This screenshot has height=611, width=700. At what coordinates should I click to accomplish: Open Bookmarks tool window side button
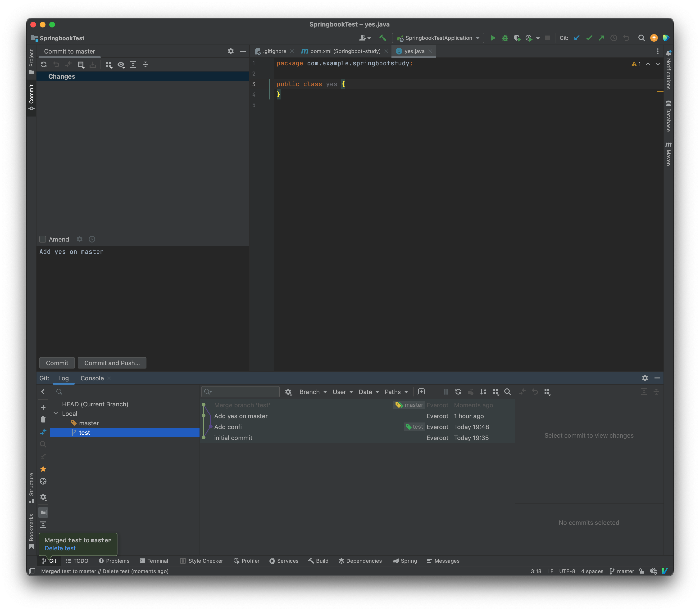(x=31, y=531)
